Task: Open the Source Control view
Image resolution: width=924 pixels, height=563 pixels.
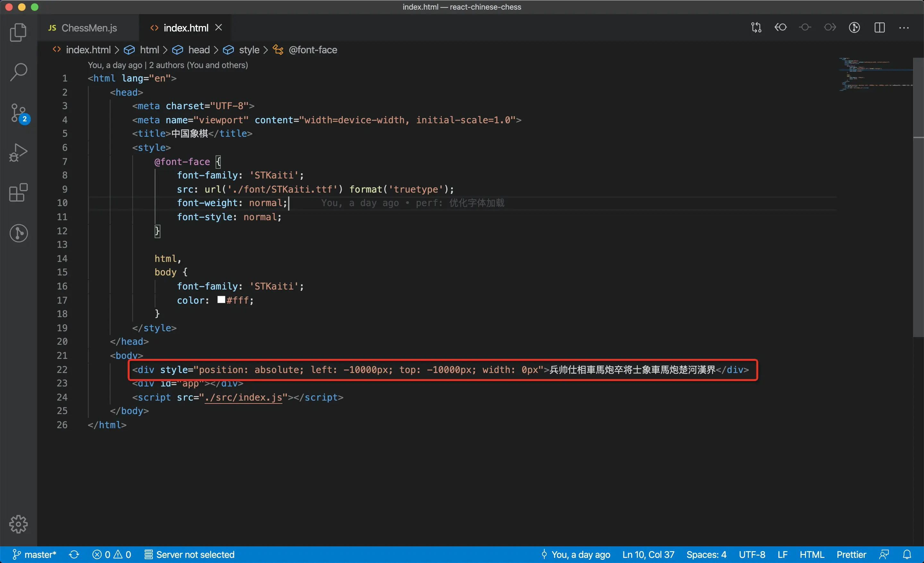Action: [18, 113]
